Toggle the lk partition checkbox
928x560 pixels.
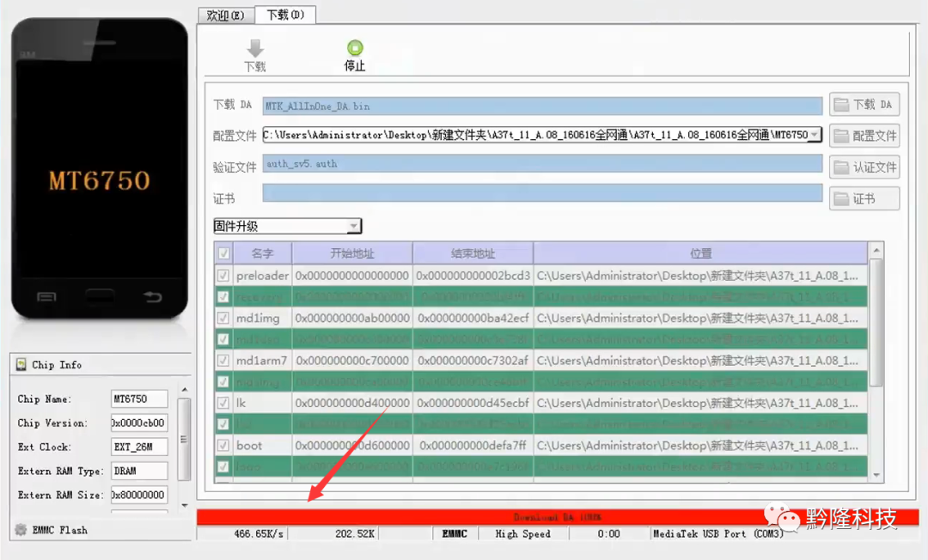pyautogui.click(x=223, y=403)
